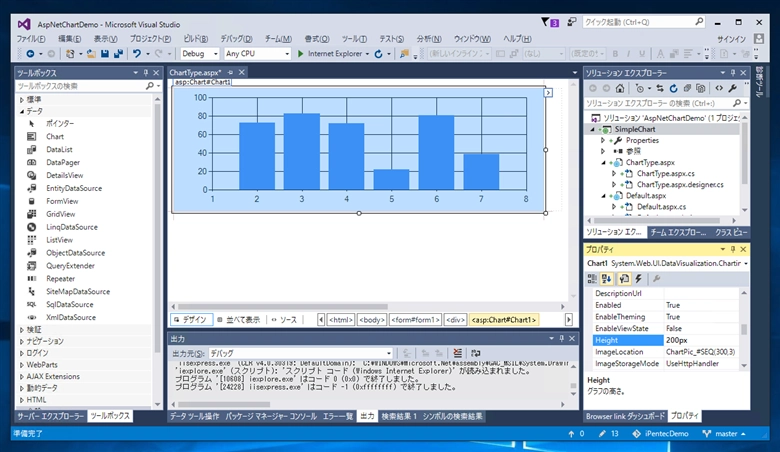Click the New Project toolbar icon
This screenshot has width=780, height=452.
70,54
